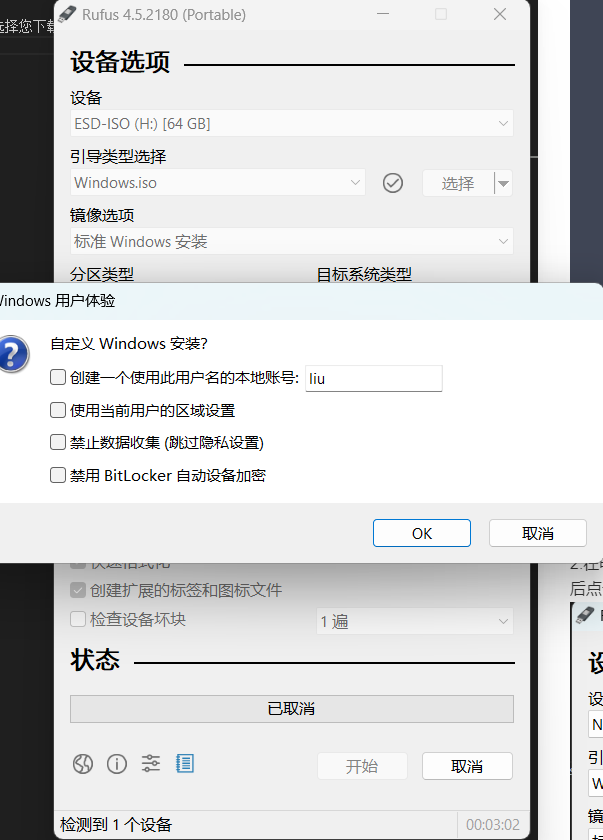Viewport: 603px width, 840px height.
Task: Open the about info icon
Action: 117,764
